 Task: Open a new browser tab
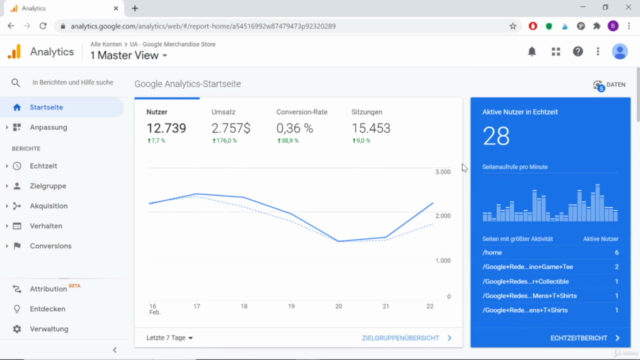[135, 8]
